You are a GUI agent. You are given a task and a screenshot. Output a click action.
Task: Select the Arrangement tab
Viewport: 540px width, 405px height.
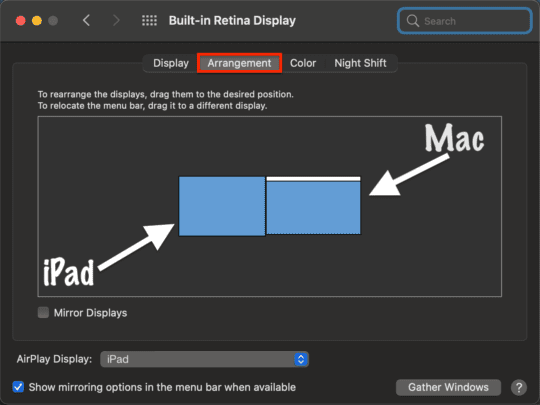[239, 63]
